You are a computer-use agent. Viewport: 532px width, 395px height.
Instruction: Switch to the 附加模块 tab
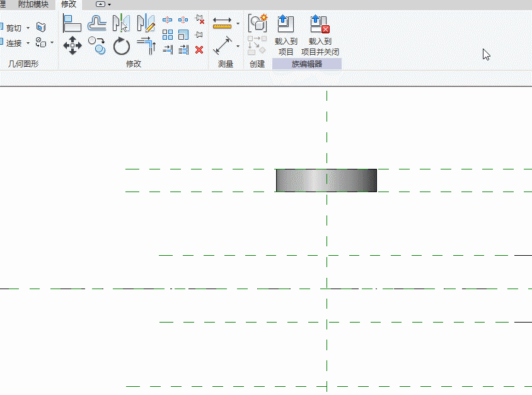point(33,4)
